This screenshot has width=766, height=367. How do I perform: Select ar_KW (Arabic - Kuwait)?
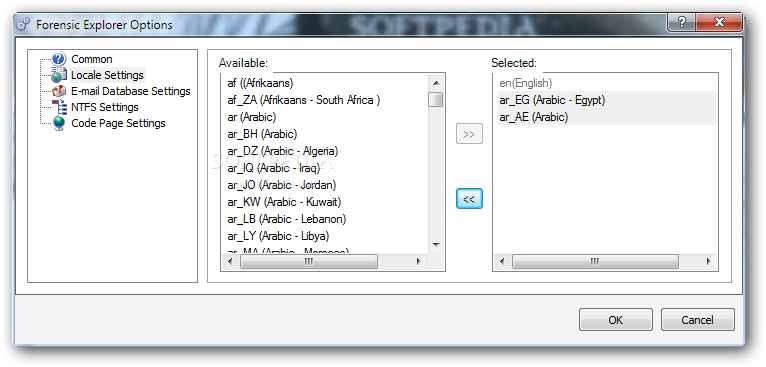284,202
